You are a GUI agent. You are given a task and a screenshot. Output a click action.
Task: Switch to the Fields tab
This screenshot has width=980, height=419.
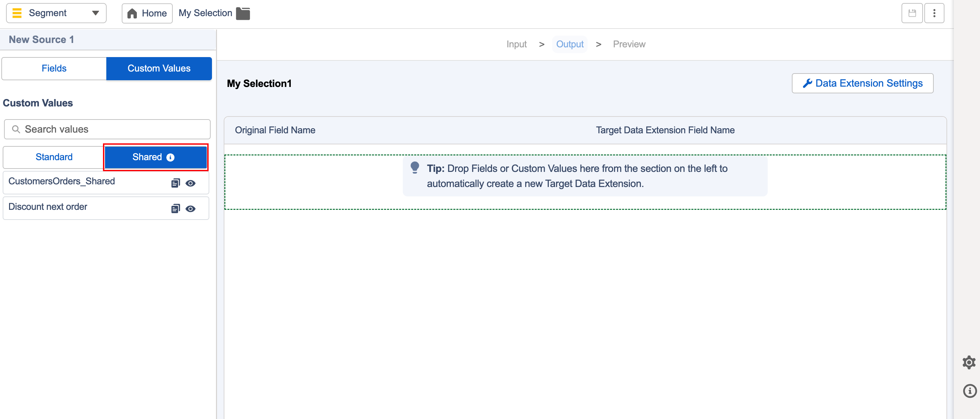[54, 68]
